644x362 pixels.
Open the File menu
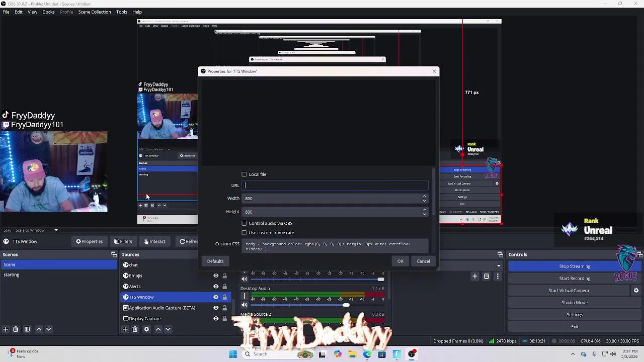pyautogui.click(x=6, y=12)
